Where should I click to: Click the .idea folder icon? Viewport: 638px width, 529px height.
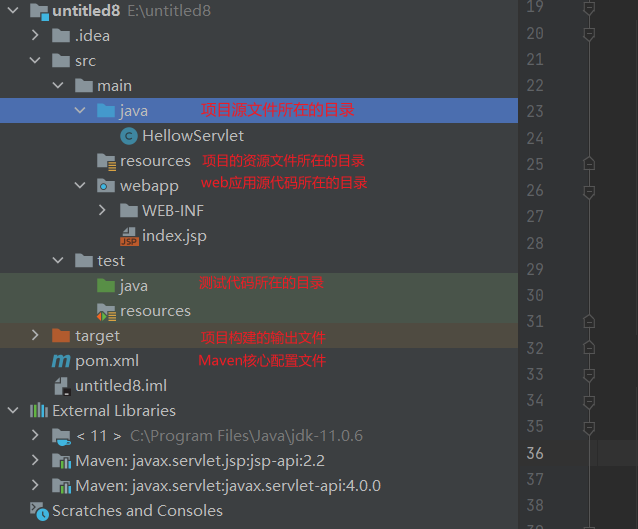click(61, 36)
